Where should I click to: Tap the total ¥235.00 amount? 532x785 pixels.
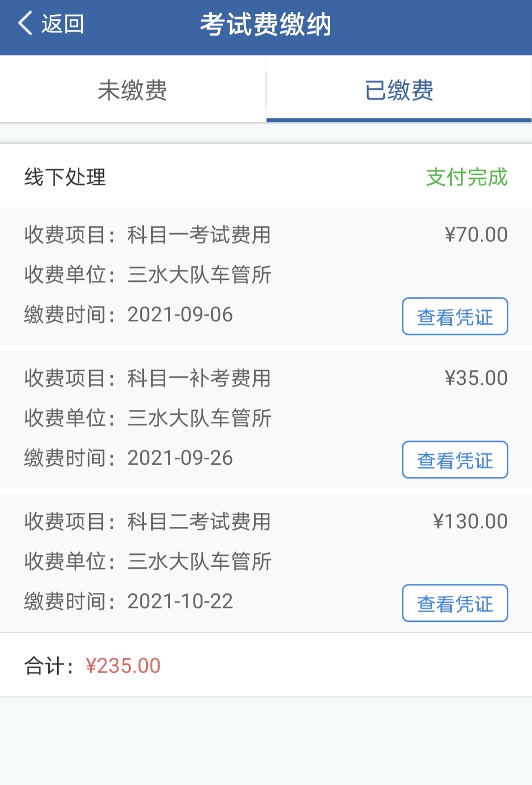pos(123,666)
